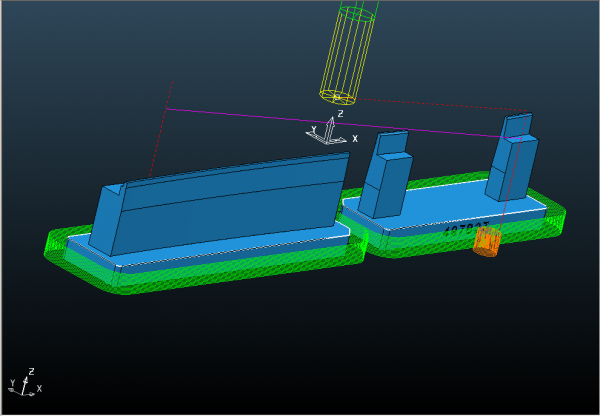Click the engraved number text on the base plate
The height and width of the screenshot is (416, 600).
click(466, 230)
